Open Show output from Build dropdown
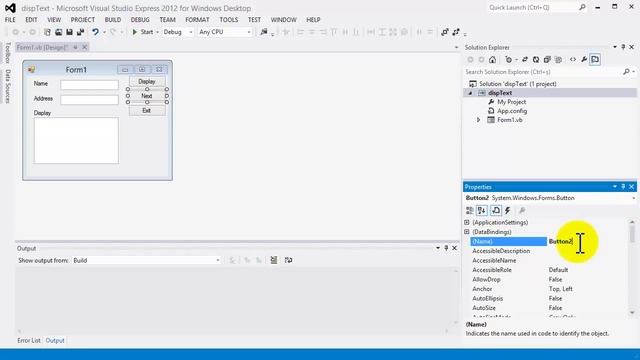The image size is (640, 360). [x=218, y=260]
